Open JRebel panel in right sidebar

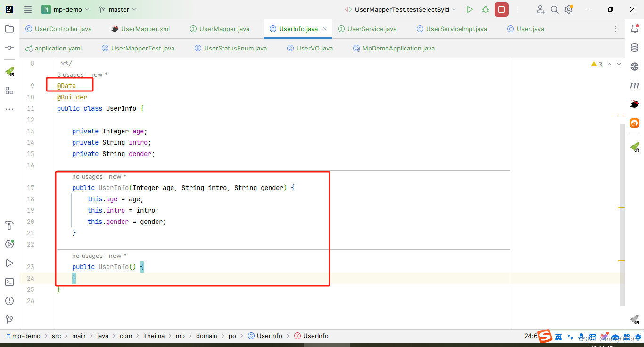click(x=635, y=147)
